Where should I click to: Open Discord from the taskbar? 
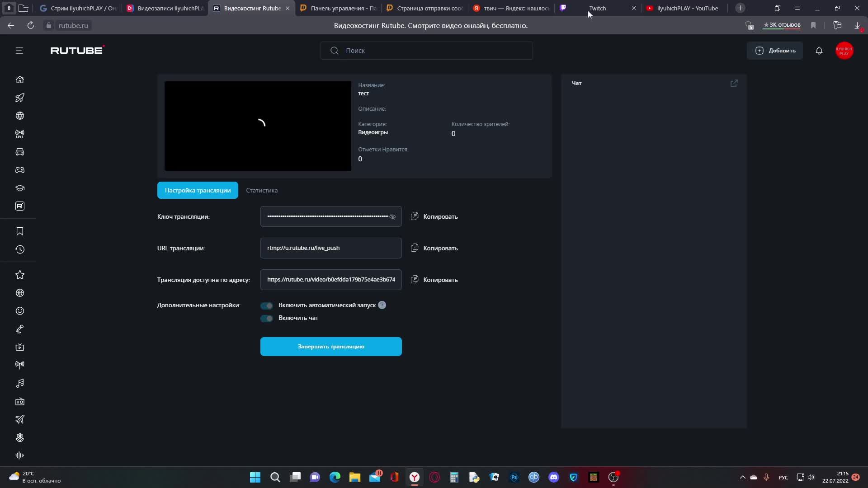[554, 477]
